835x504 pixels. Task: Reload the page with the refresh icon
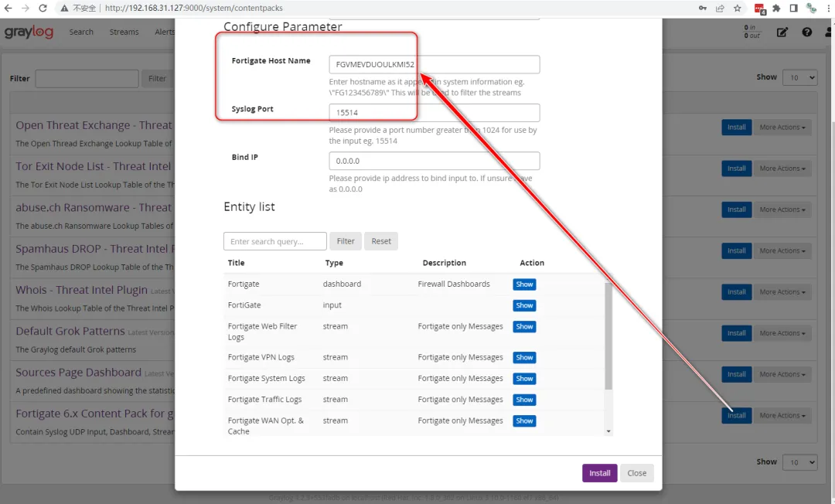click(x=43, y=8)
